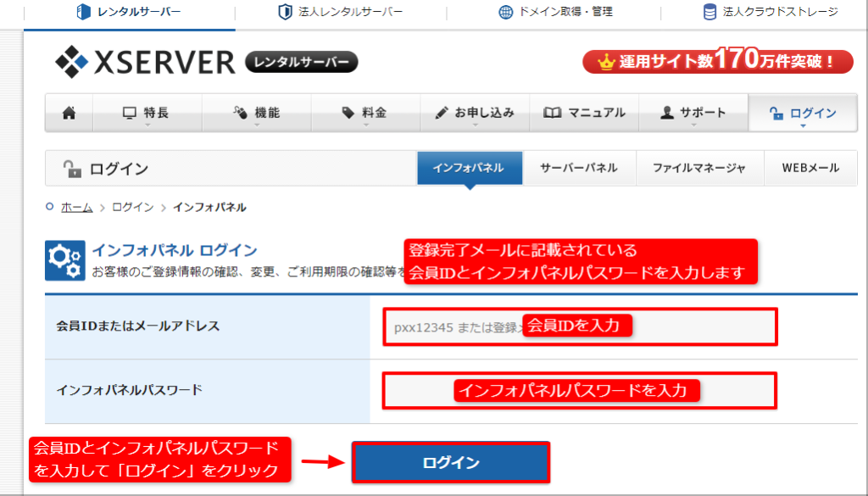Click the home icon in navigation bar
This screenshot has height=496, width=868.
[69, 113]
